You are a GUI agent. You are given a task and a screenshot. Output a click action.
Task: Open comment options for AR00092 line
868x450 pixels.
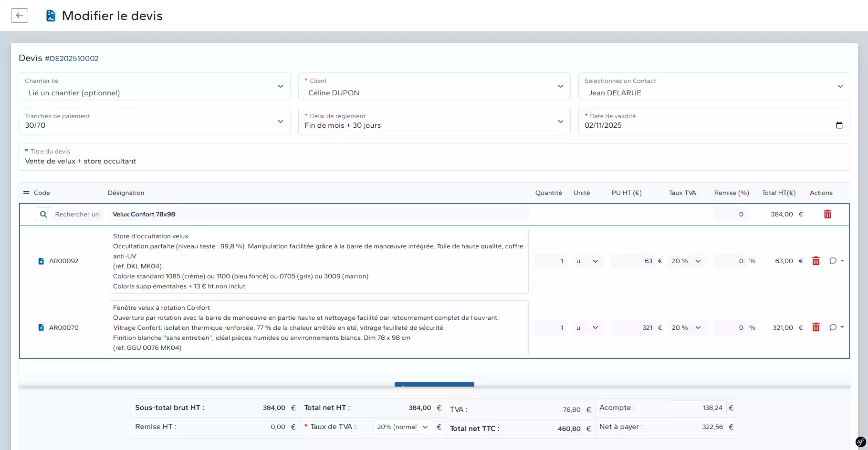click(836, 261)
